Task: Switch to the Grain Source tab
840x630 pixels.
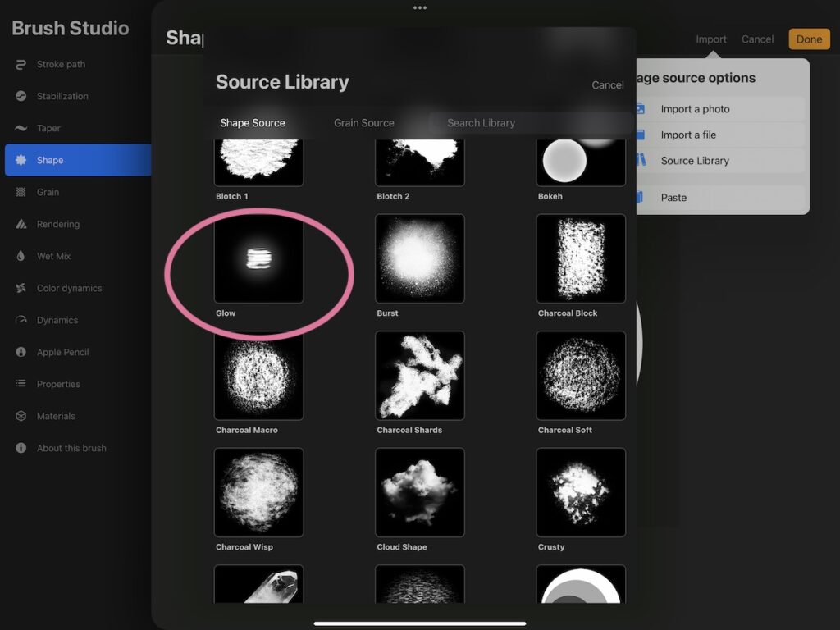Action: click(363, 123)
